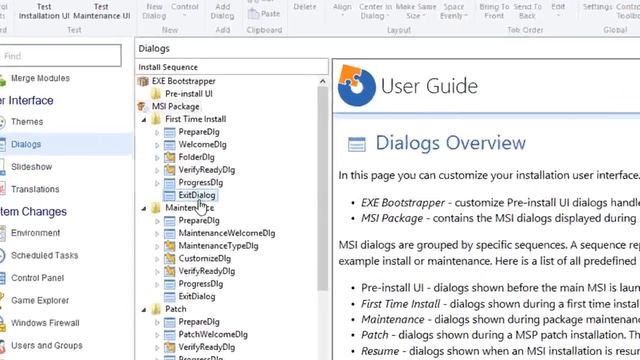Select MaintenanceTypeDlg dialog icon
This screenshot has height=360, width=640.
click(x=169, y=246)
